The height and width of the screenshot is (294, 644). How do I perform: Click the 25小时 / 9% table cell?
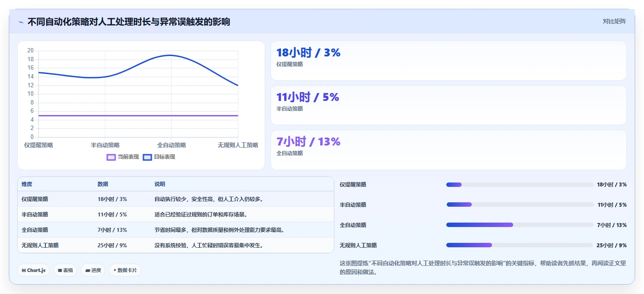pyautogui.click(x=112, y=246)
